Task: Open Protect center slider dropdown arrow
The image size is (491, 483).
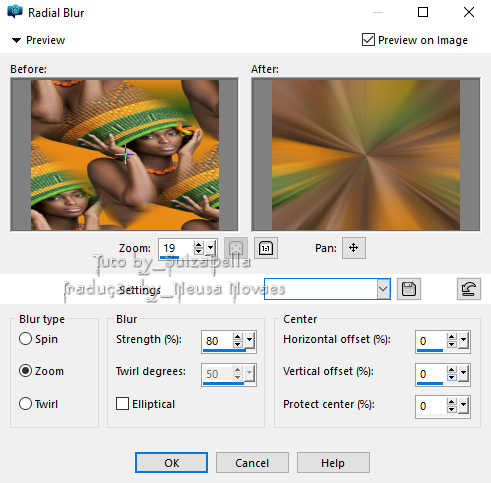Action: (x=464, y=405)
